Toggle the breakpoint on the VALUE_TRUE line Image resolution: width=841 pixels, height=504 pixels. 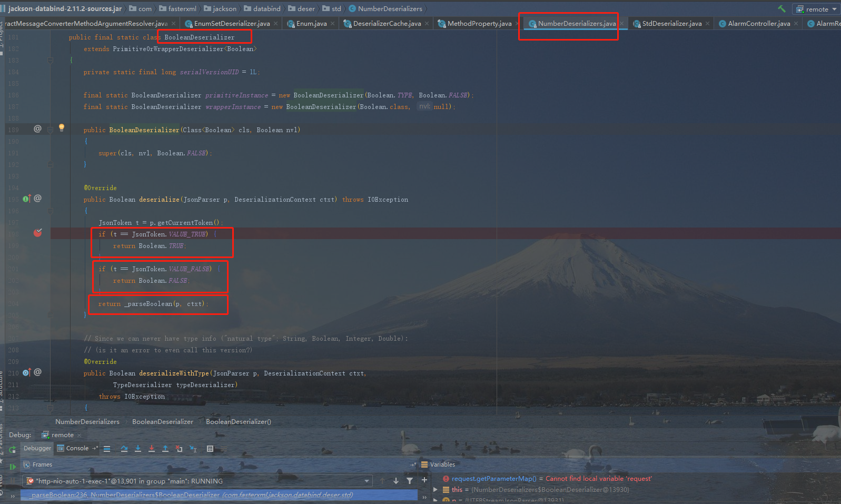point(38,233)
